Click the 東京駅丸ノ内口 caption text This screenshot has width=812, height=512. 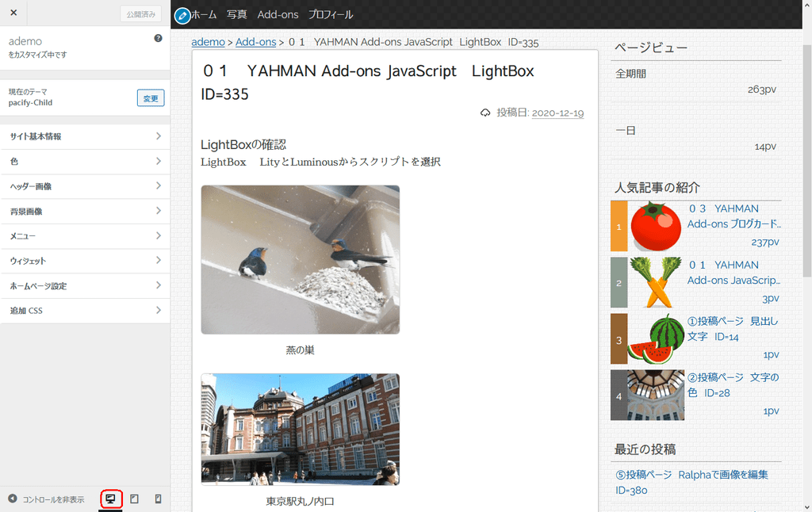click(x=301, y=501)
